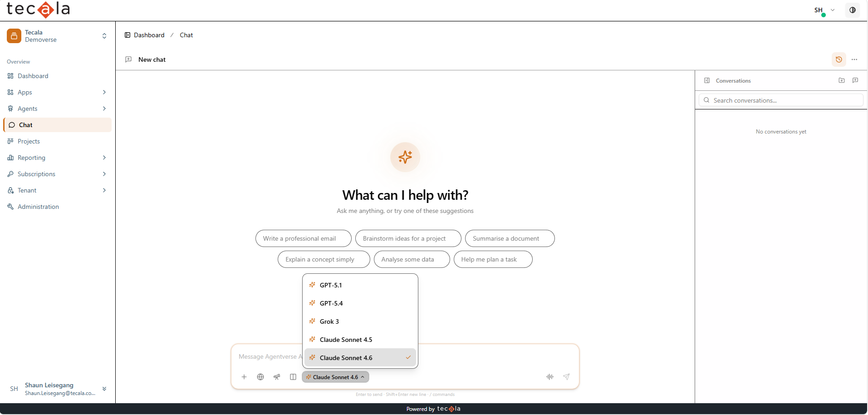Expand the Tenant sidebar section

tap(104, 190)
